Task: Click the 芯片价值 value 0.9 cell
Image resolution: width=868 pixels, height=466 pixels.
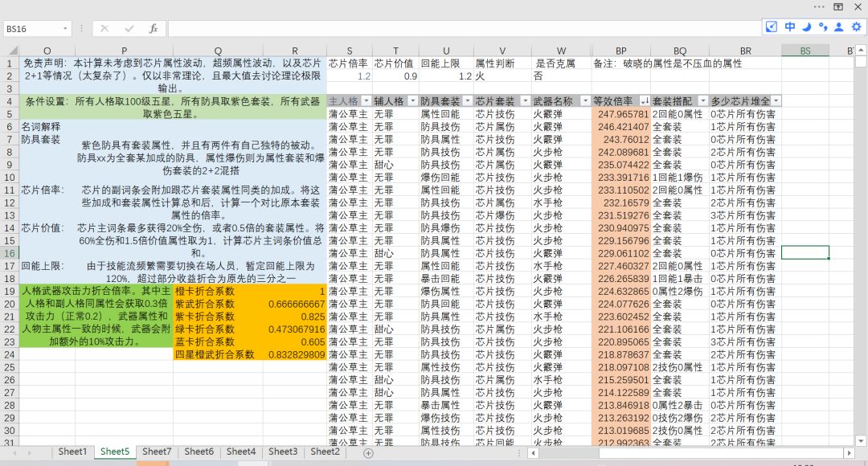Action: coord(395,76)
